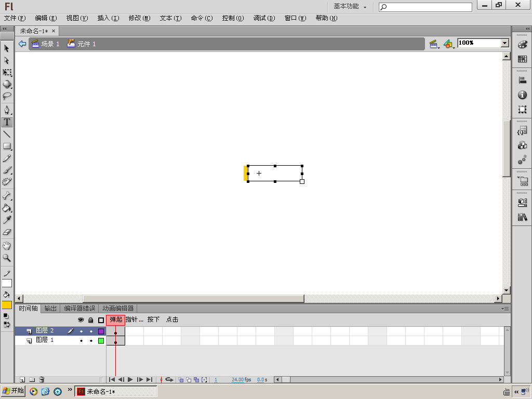Open the timeline panel options menu
The width and height of the screenshot is (532, 399).
click(505, 309)
